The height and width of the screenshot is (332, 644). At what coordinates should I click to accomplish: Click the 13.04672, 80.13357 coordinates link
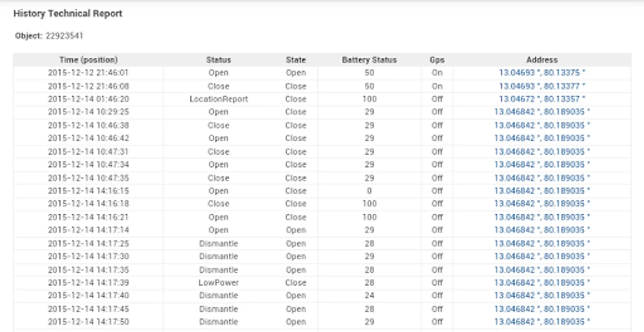click(541, 99)
